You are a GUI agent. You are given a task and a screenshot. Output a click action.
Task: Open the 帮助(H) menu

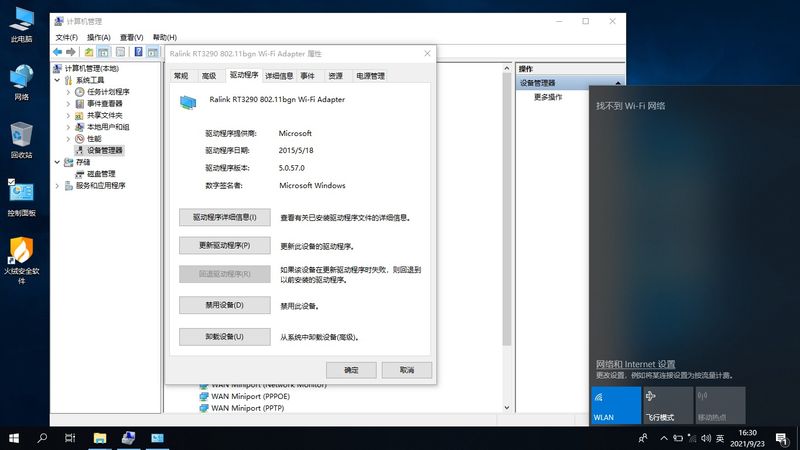[164, 37]
